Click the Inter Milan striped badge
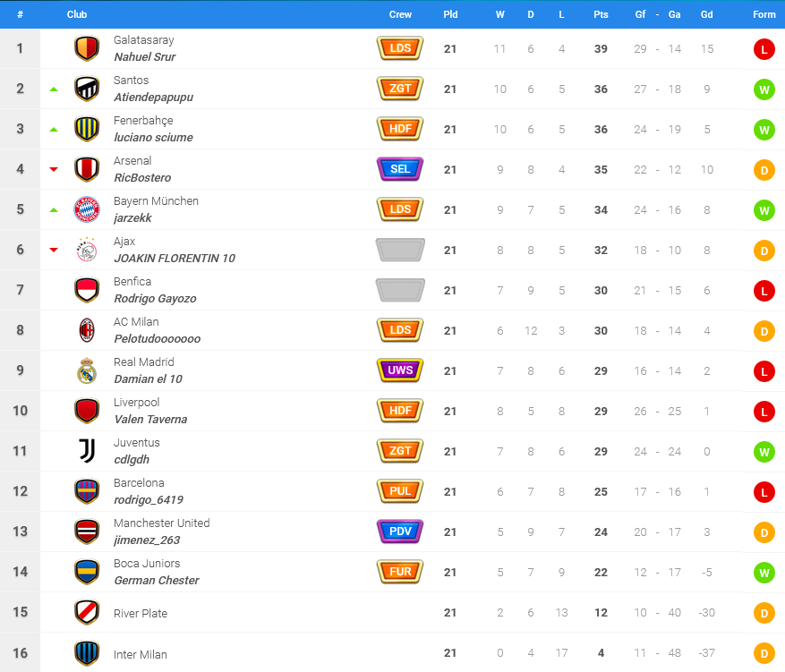Image resolution: width=785 pixels, height=672 pixels. pos(87,653)
